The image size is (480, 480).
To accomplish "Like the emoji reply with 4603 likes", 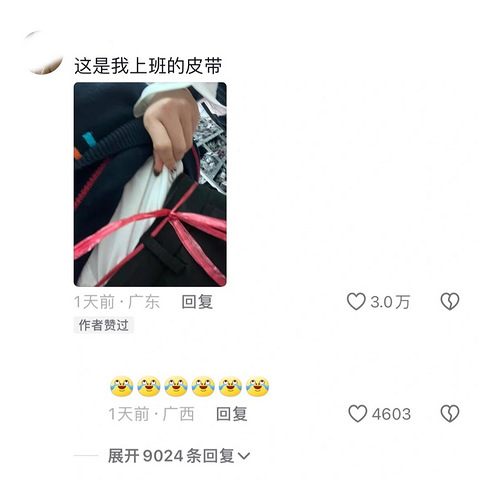I will [358, 414].
